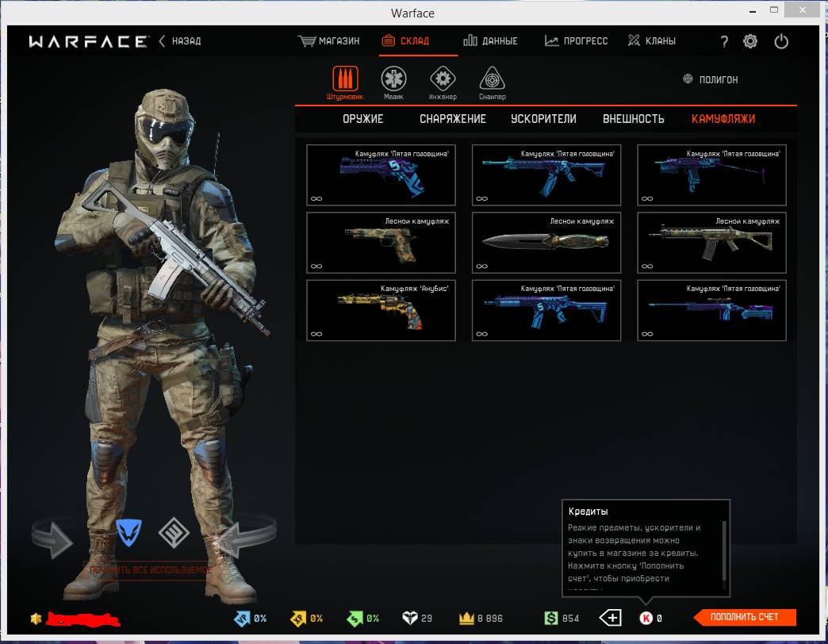Click the power exit icon
Screen dimensions: 828x644
pos(781,41)
